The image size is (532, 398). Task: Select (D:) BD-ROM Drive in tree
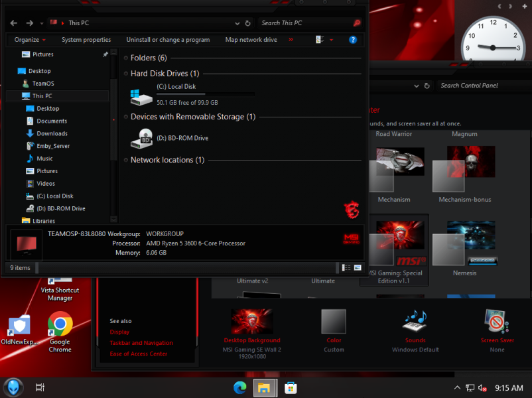61,209
